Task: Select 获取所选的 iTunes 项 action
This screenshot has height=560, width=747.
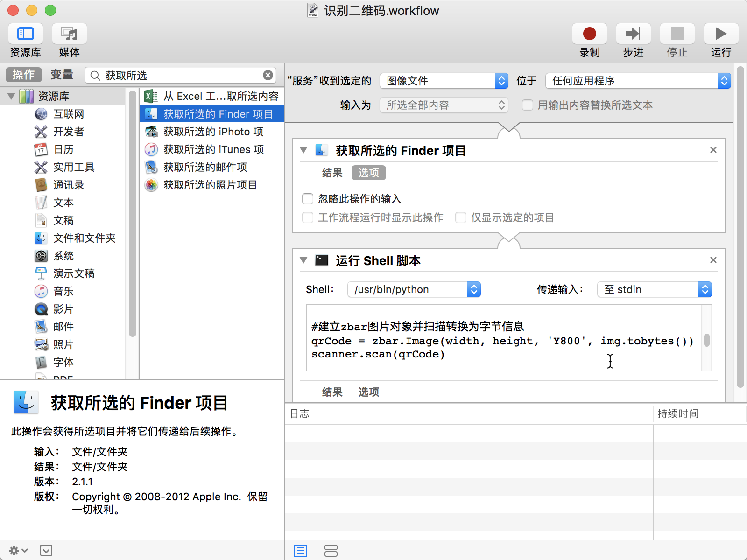Action: (212, 149)
